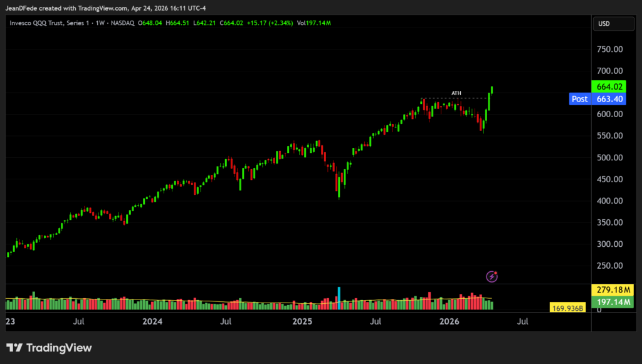Click the 750.00 mark on price axis

(x=609, y=49)
